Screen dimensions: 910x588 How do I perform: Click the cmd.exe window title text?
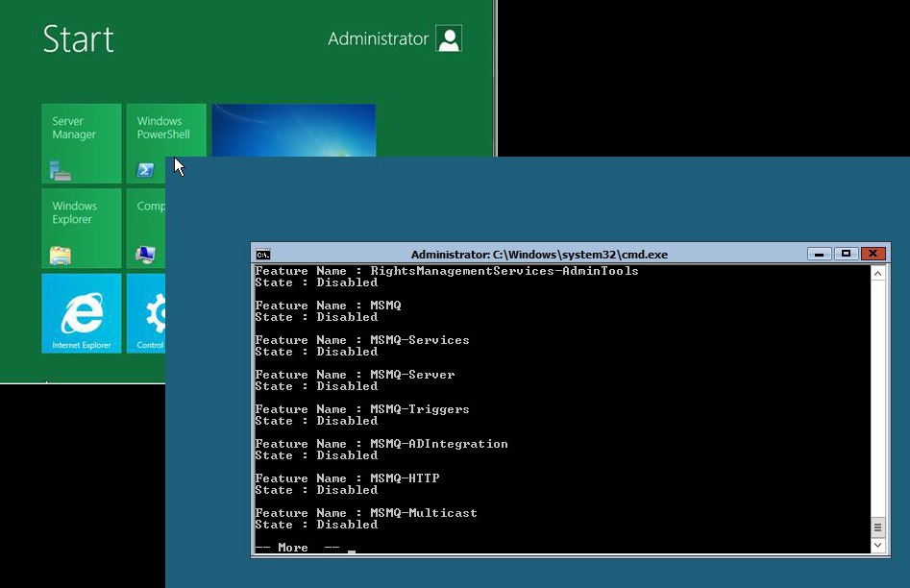tap(539, 255)
